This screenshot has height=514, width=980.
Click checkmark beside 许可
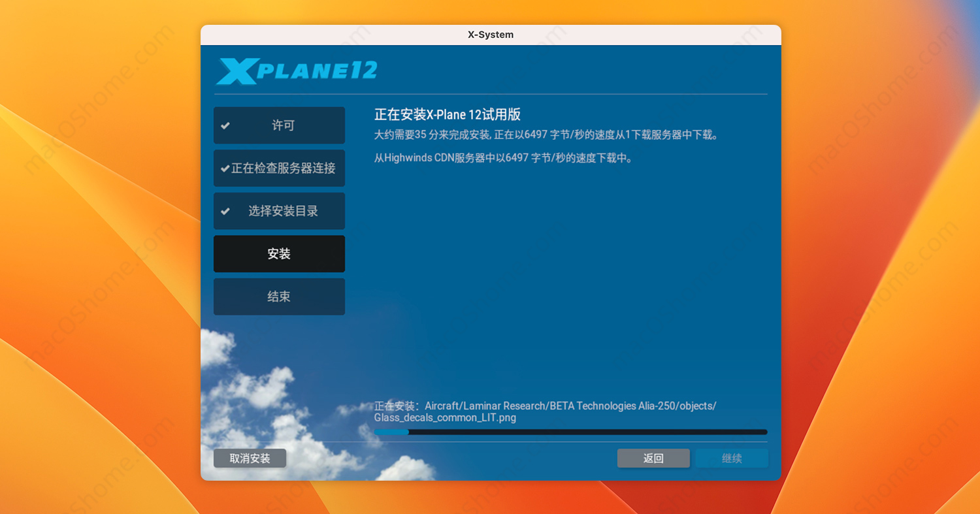pos(225,125)
